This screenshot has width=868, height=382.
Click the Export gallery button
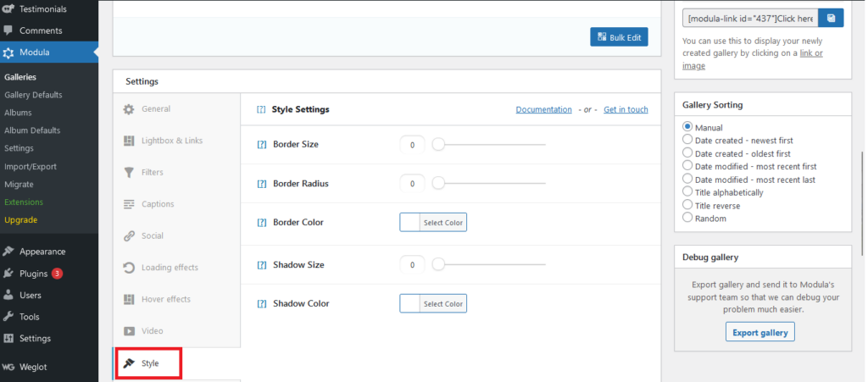point(759,333)
